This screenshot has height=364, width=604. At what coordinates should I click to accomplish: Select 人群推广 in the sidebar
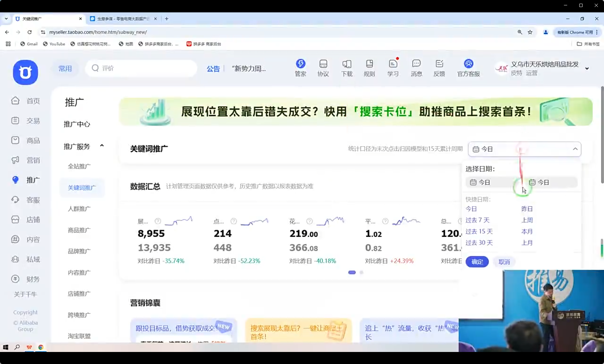pyautogui.click(x=79, y=209)
